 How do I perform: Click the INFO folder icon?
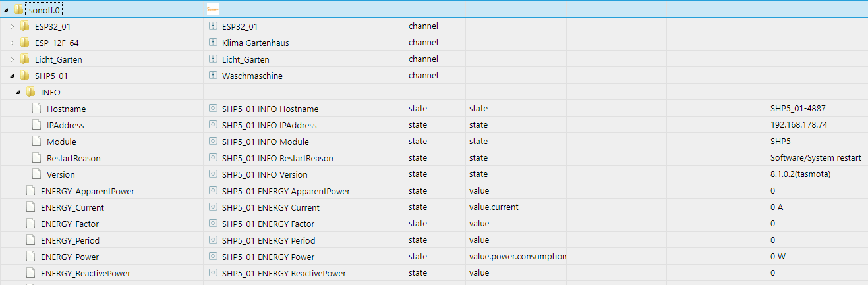(x=31, y=92)
